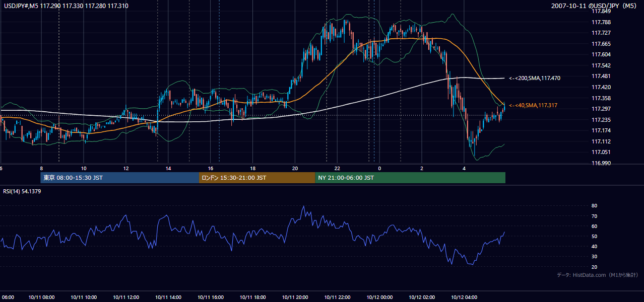This screenshot has height=302, width=644.
Task: Click price scale value 117.604
Action: tap(600, 54)
